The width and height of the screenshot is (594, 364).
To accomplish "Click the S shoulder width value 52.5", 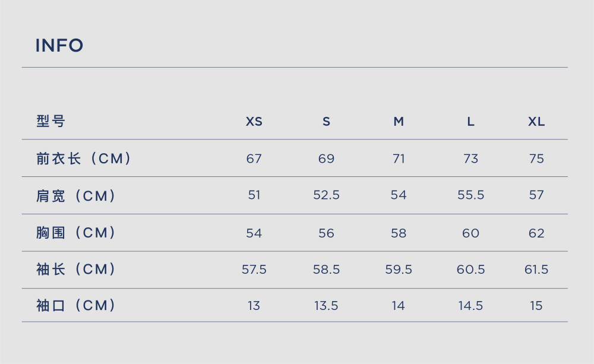I will tap(326, 195).
